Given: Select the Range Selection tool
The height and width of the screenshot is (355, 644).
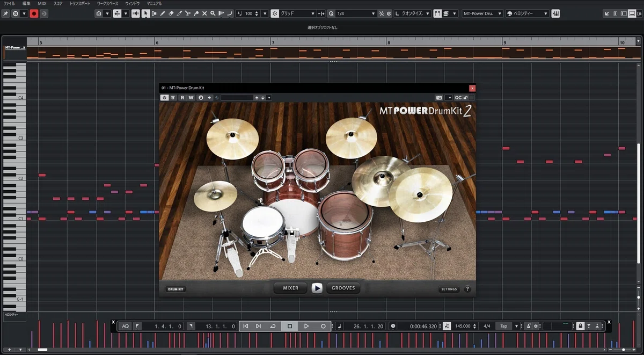Looking at the screenshot, I should (154, 13).
